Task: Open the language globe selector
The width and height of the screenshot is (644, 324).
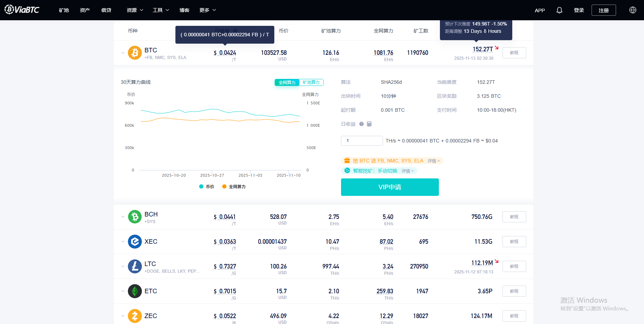Action: [632, 10]
